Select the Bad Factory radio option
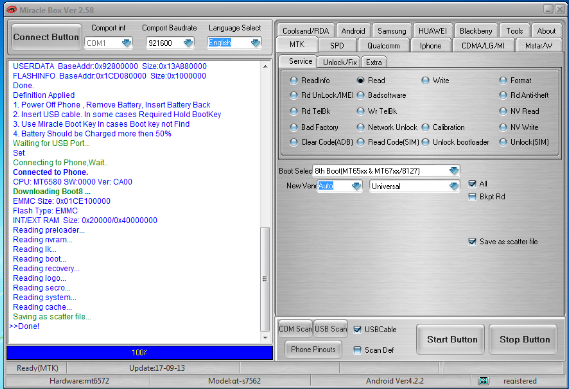Viewport: 569px width, 389px height. pos(294,127)
